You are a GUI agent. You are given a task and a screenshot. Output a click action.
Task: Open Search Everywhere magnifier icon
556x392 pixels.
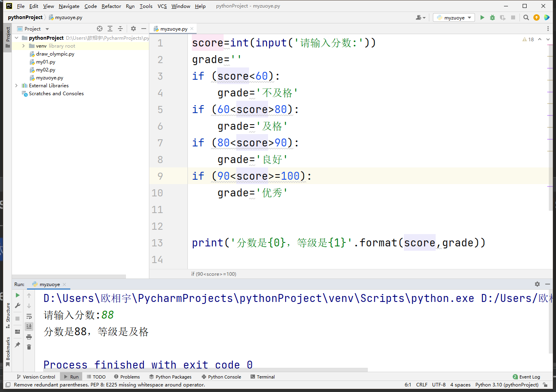526,17
